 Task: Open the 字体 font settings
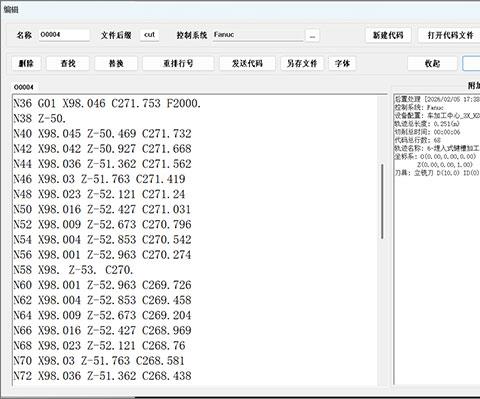[342, 63]
